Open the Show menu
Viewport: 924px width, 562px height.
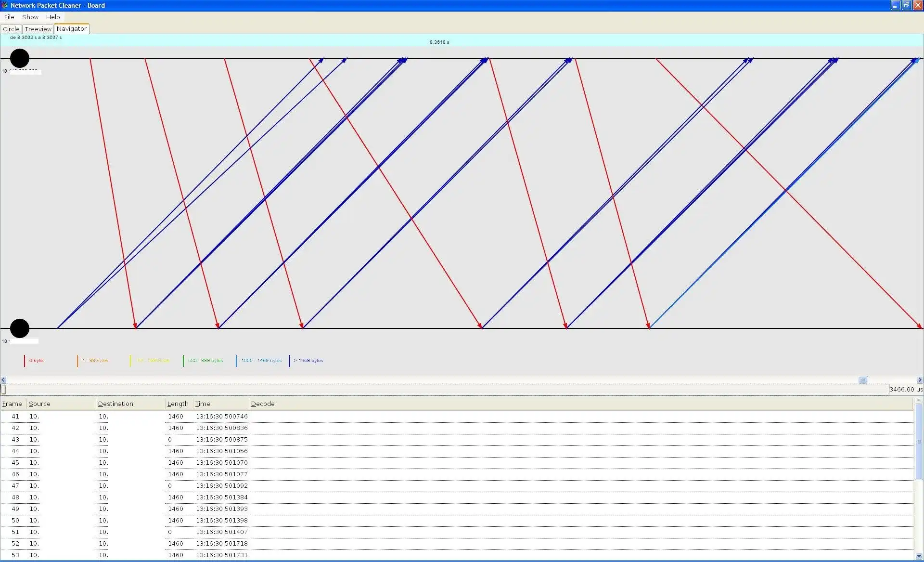pyautogui.click(x=30, y=17)
